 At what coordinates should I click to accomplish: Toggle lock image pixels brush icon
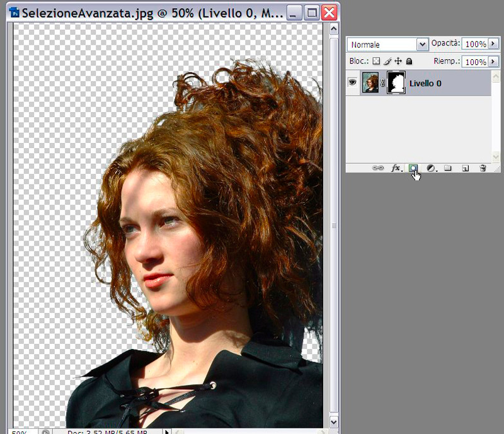coord(387,62)
